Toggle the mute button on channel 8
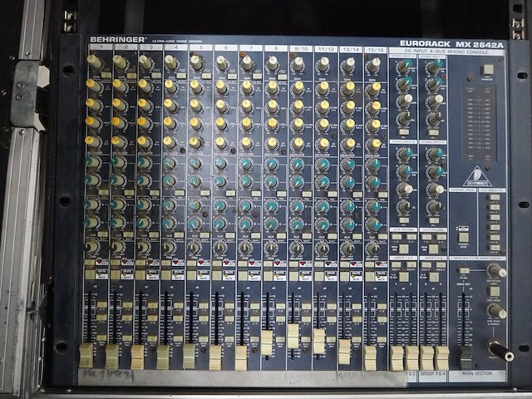This screenshot has width=532, height=399. tap(268, 275)
